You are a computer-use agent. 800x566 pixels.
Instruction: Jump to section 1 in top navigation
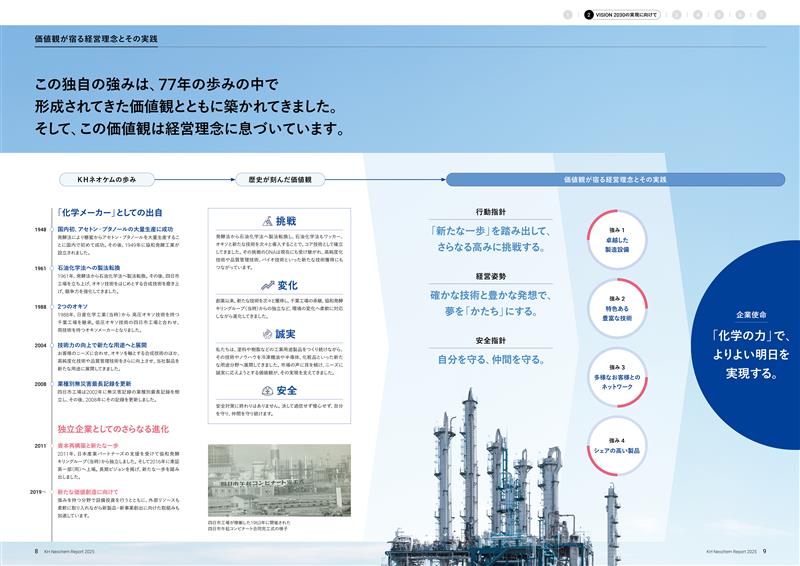[x=567, y=15]
